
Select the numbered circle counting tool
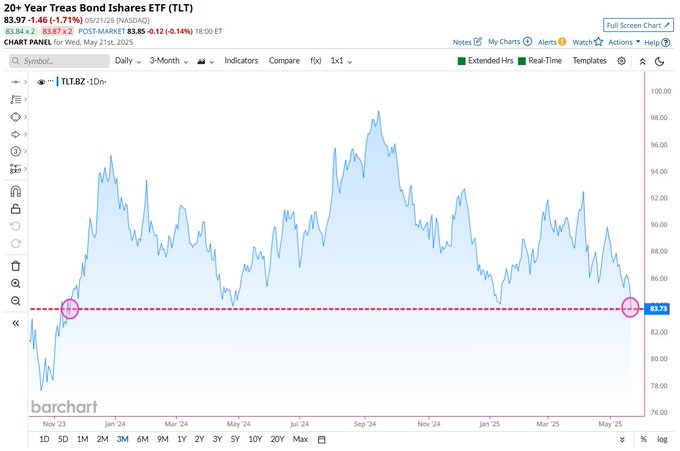16,151
